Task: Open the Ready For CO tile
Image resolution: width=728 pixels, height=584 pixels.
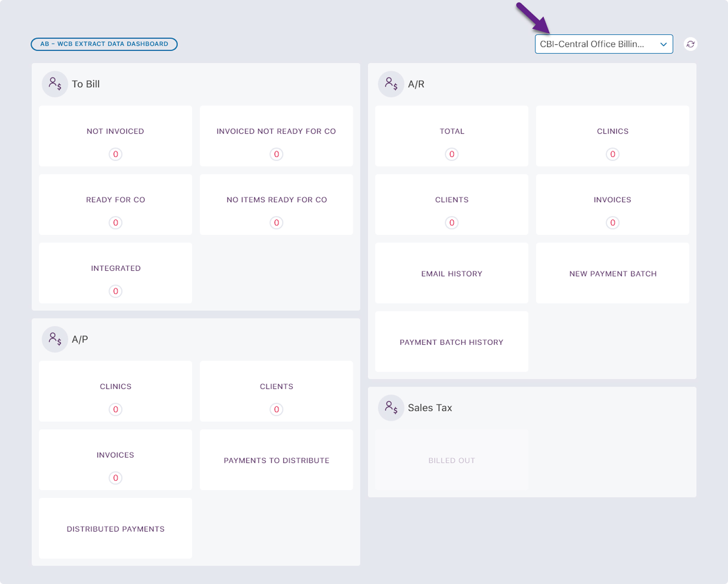Action: pyautogui.click(x=115, y=205)
